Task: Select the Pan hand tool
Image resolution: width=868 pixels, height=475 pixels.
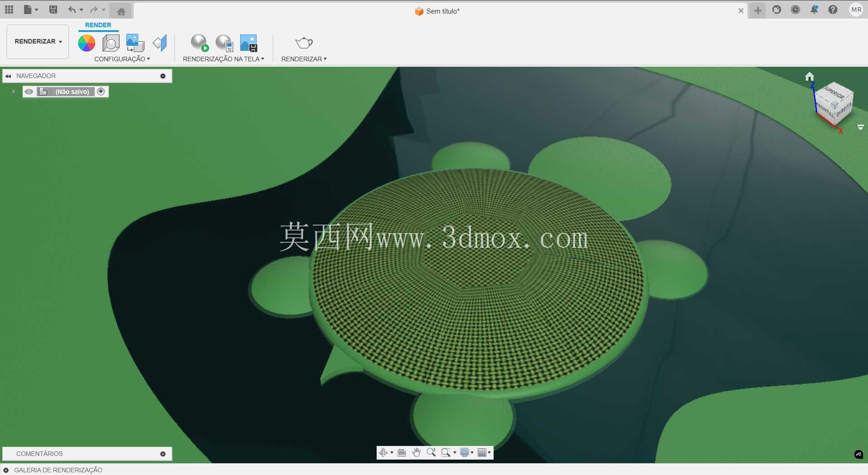Action: coord(416,452)
